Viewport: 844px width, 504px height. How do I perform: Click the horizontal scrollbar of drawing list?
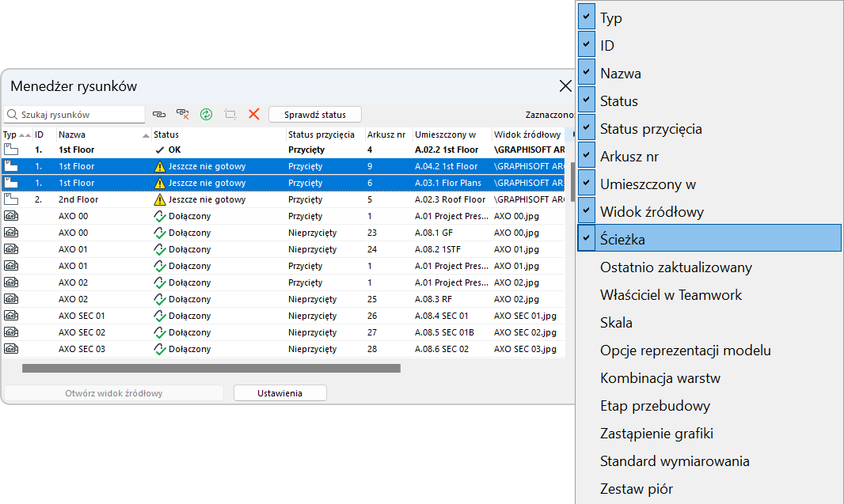click(x=211, y=368)
